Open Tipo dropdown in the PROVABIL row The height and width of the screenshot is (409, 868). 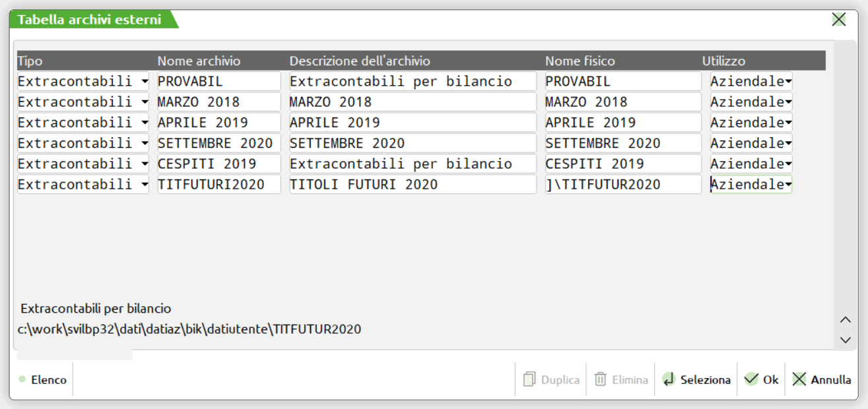(145, 82)
